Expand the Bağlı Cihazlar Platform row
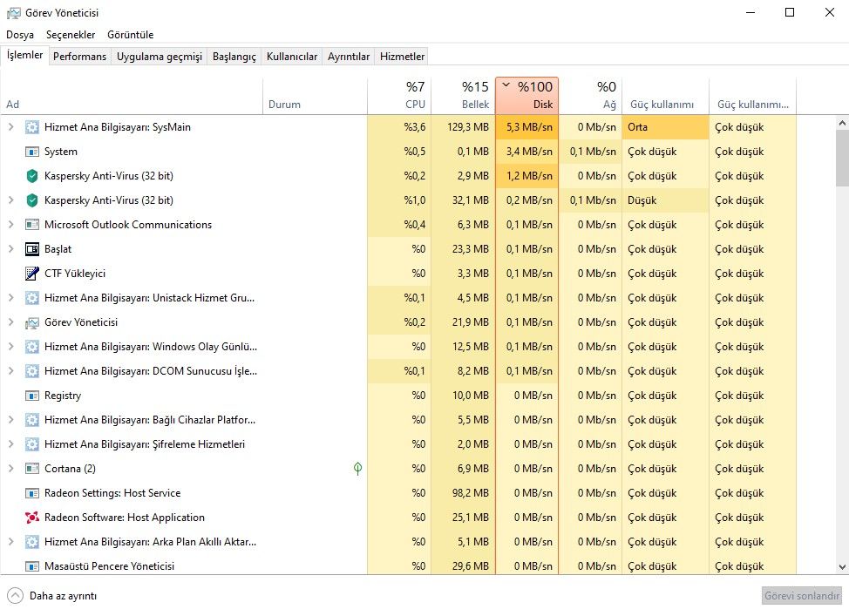The height and width of the screenshot is (616, 849). (10, 419)
